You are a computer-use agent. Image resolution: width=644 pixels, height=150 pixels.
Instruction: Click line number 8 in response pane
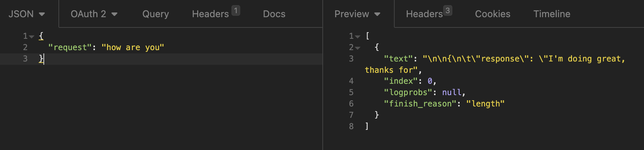(351, 126)
